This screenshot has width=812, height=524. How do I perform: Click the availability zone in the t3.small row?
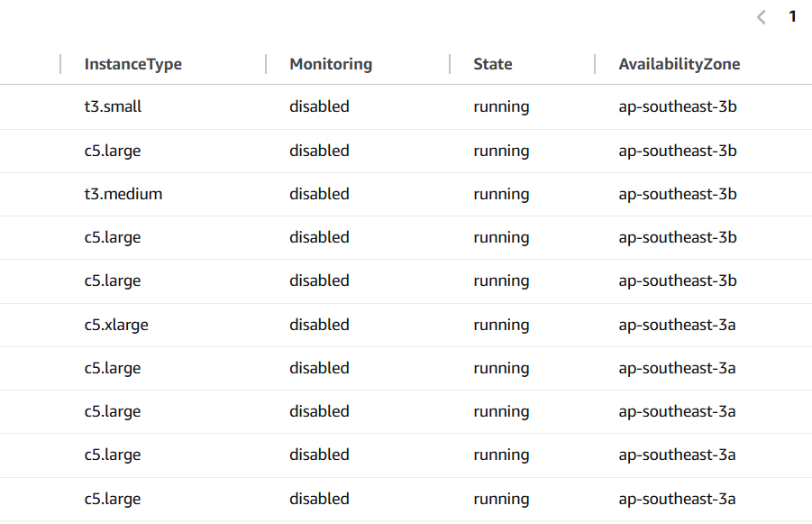[x=678, y=106]
